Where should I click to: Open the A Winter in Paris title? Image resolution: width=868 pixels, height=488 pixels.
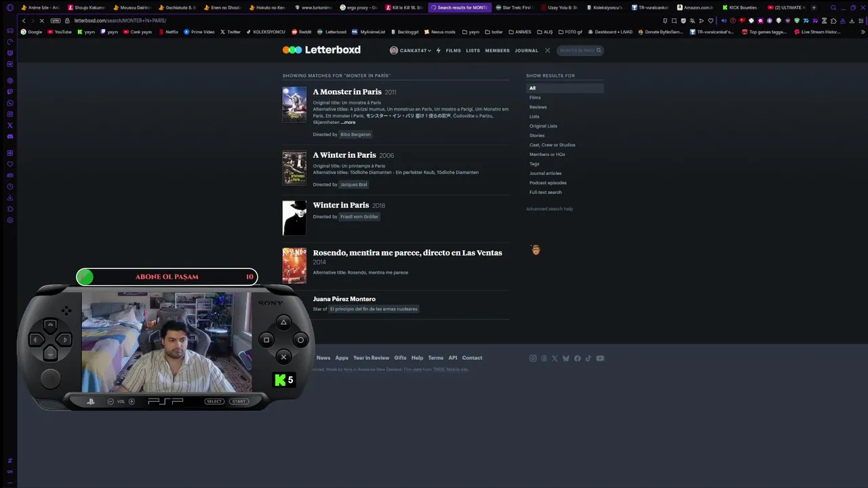344,155
